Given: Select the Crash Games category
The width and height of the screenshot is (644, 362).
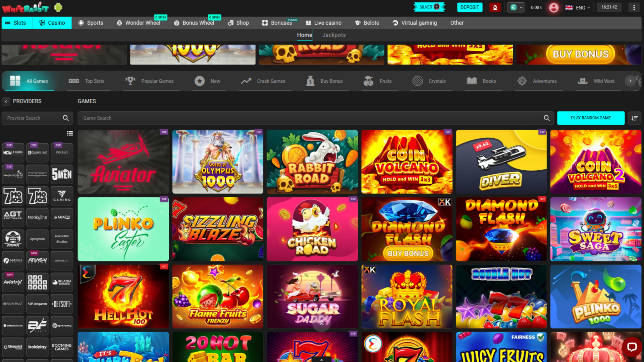Looking at the screenshot, I should pyautogui.click(x=265, y=81).
